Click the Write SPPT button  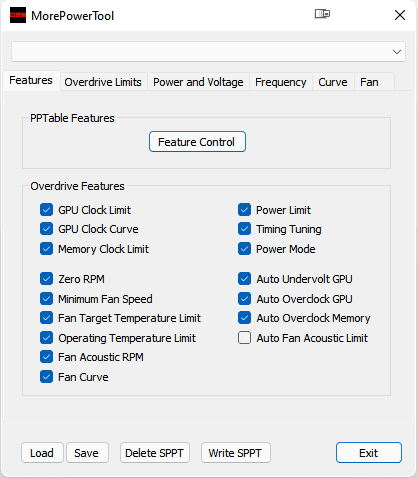click(236, 453)
